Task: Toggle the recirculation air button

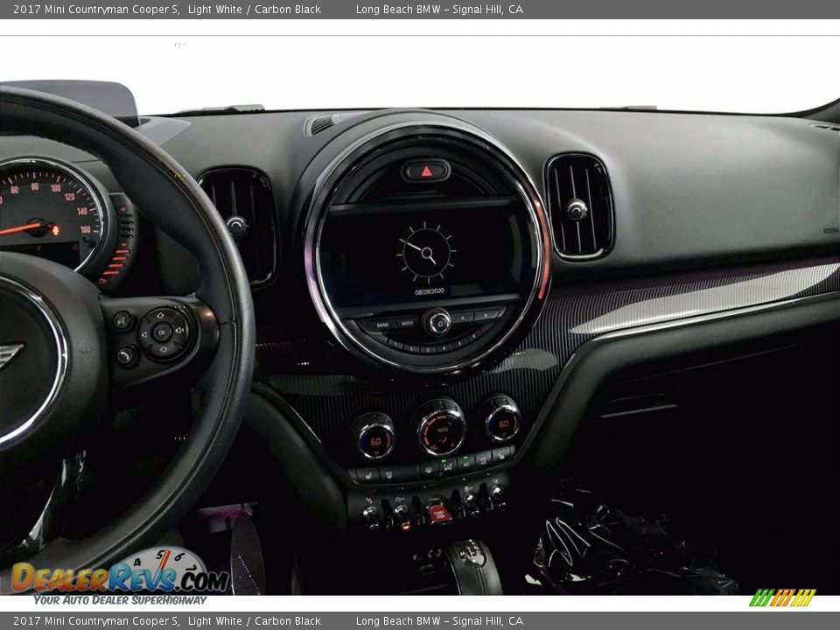Action: [x=449, y=465]
